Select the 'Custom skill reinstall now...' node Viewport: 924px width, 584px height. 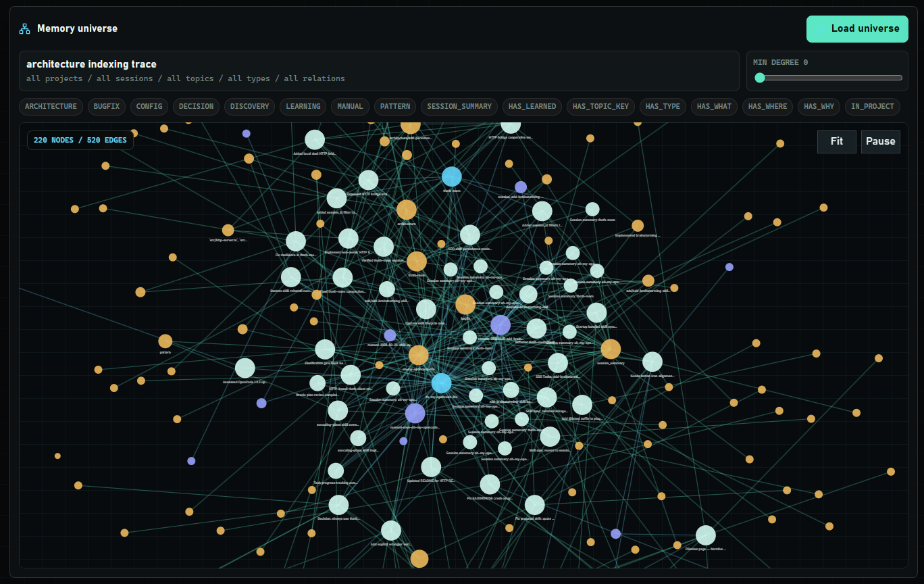291,277
